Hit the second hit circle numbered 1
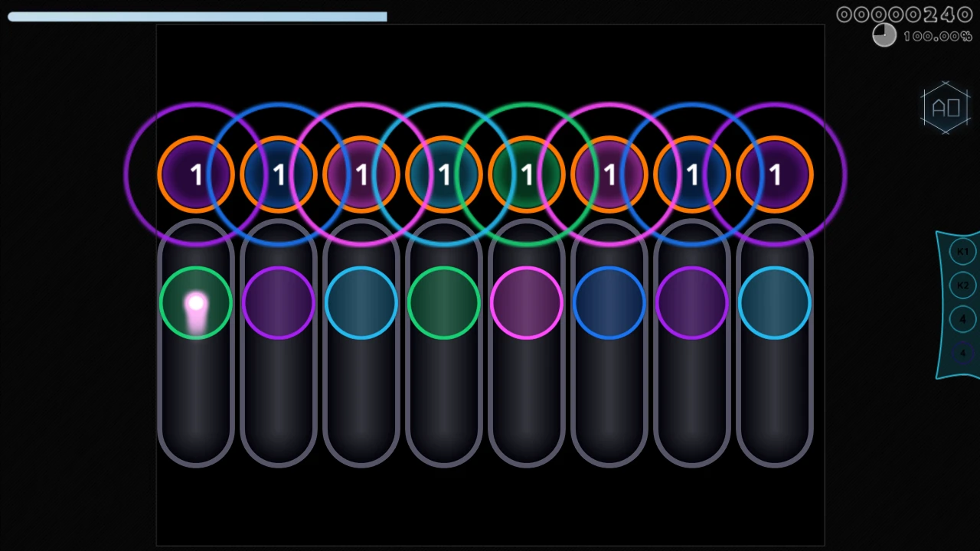 (x=279, y=175)
